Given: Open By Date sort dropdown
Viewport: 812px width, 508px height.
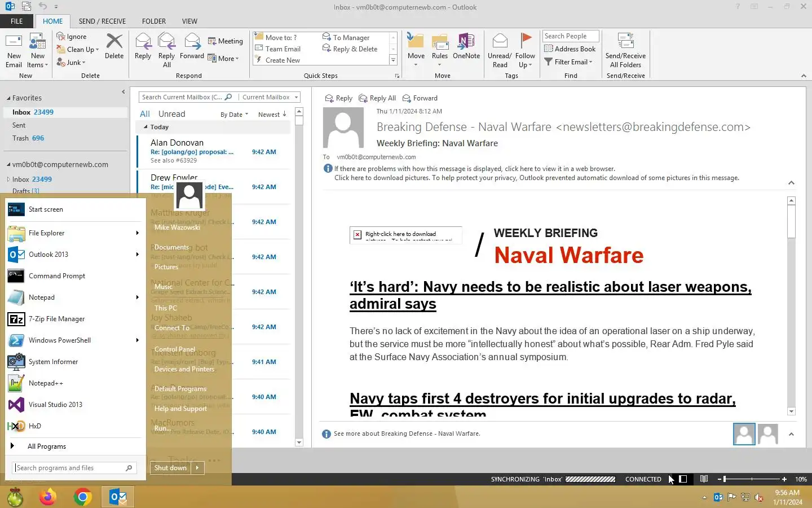Looking at the screenshot, I should pos(234,115).
